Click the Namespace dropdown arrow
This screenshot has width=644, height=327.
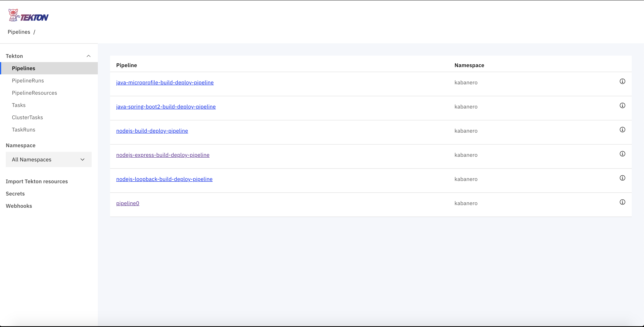pyautogui.click(x=82, y=159)
